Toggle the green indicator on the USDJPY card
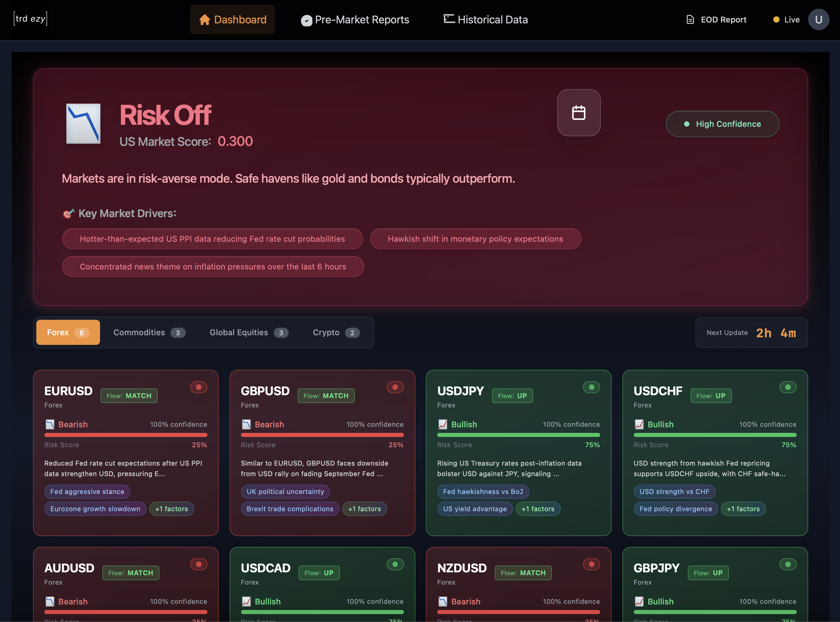This screenshot has width=840, height=622. tap(591, 387)
